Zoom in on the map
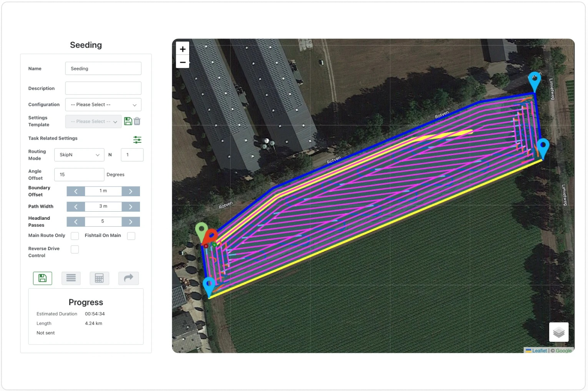This screenshot has width=588, height=391. click(183, 49)
